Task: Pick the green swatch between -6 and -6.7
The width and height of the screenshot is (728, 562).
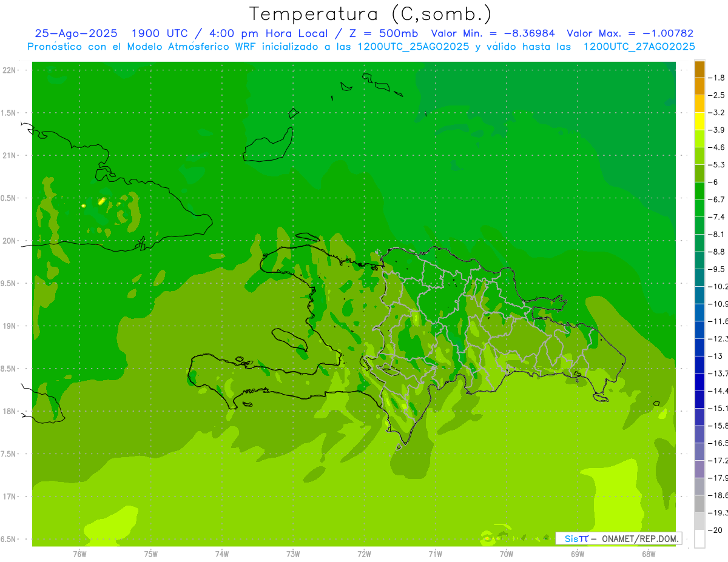Action: [x=699, y=191]
